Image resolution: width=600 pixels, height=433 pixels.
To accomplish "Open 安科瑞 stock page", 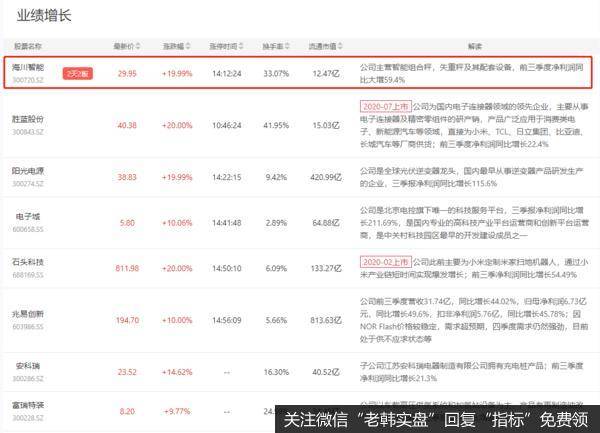I will [x=23, y=367].
